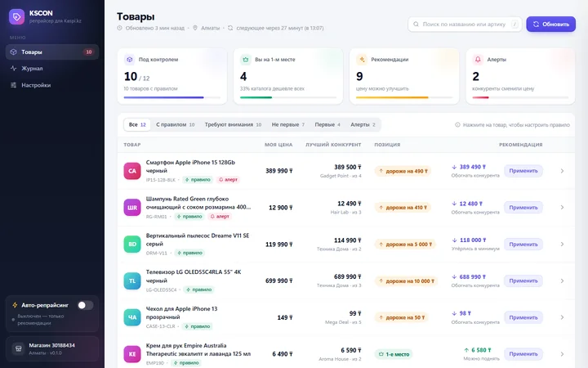588x368 pixels.
Task: Expand the Шампунь Rated Green row chevron
Action: [x=562, y=208]
